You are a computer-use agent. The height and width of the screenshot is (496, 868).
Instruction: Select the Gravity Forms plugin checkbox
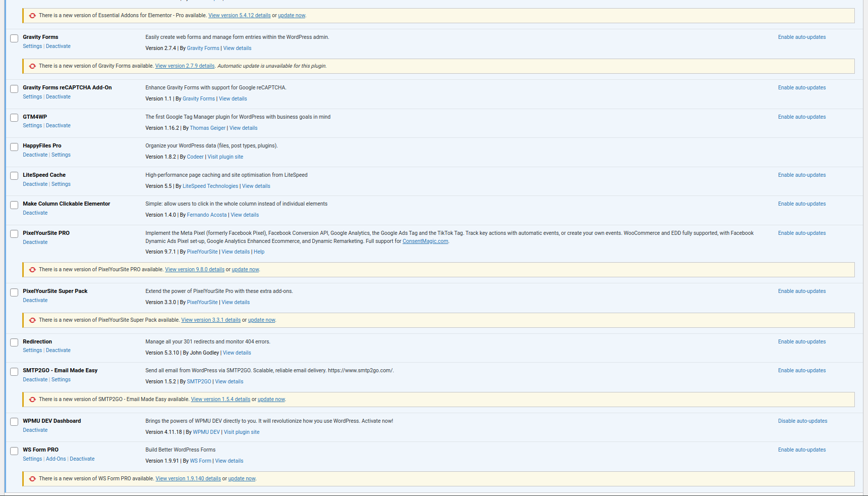pos(14,38)
